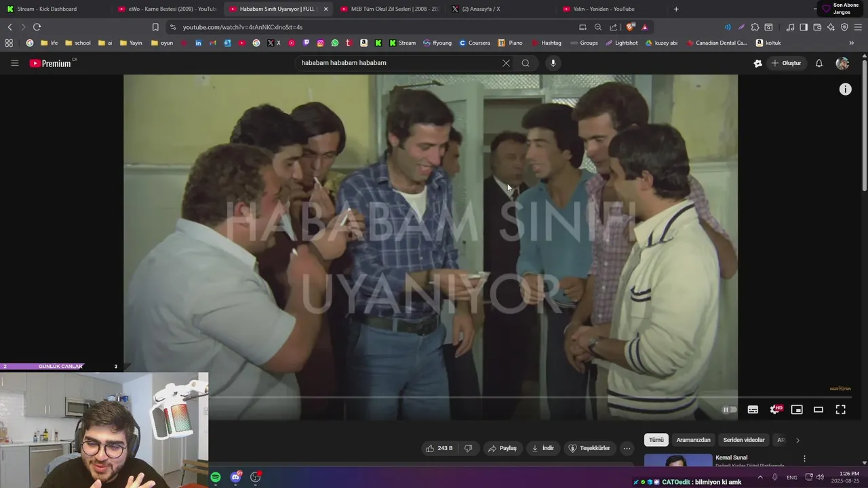Like the video with 243 B likes
This screenshot has height=488, width=868.
tap(439, 448)
